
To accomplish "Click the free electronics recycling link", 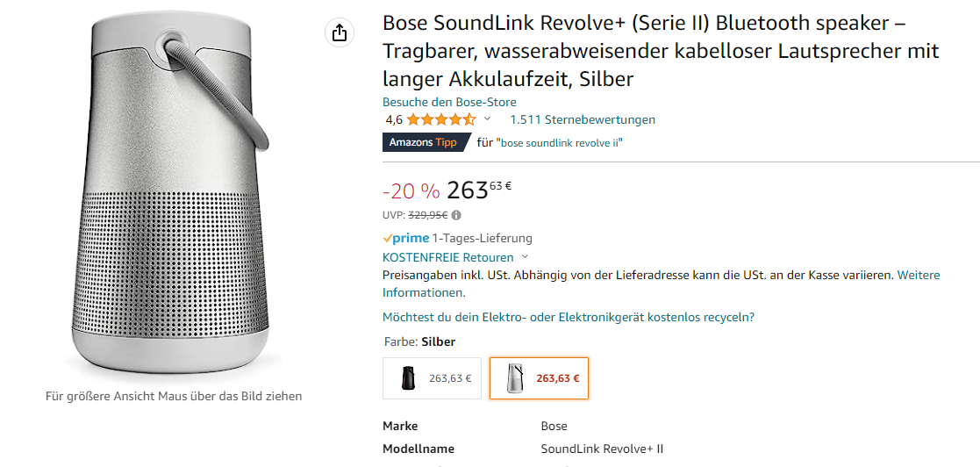I will click(x=569, y=317).
